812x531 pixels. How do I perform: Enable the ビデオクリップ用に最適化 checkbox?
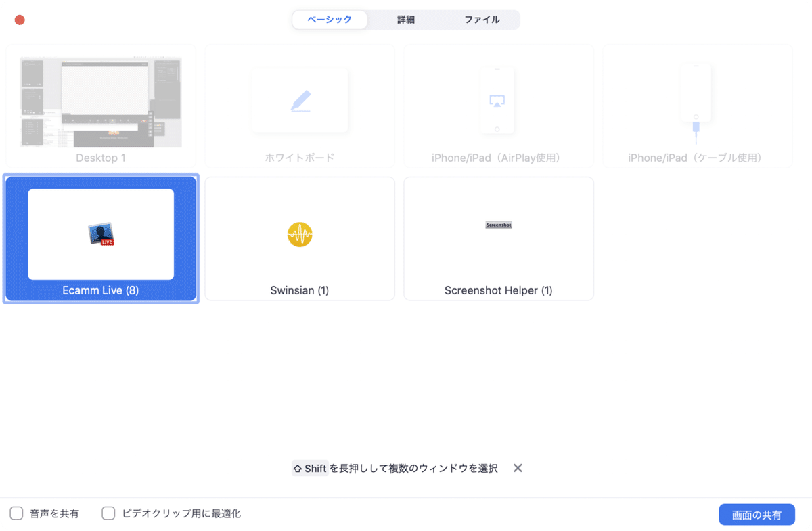coord(108,513)
